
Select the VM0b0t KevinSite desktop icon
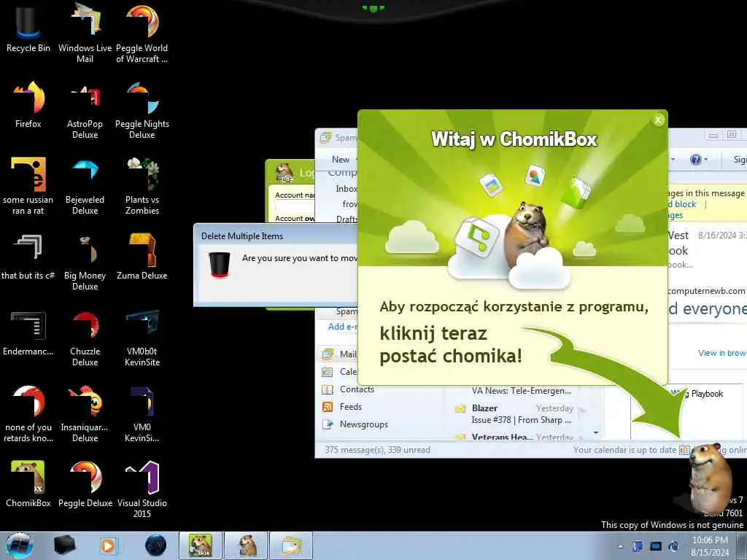(142, 338)
